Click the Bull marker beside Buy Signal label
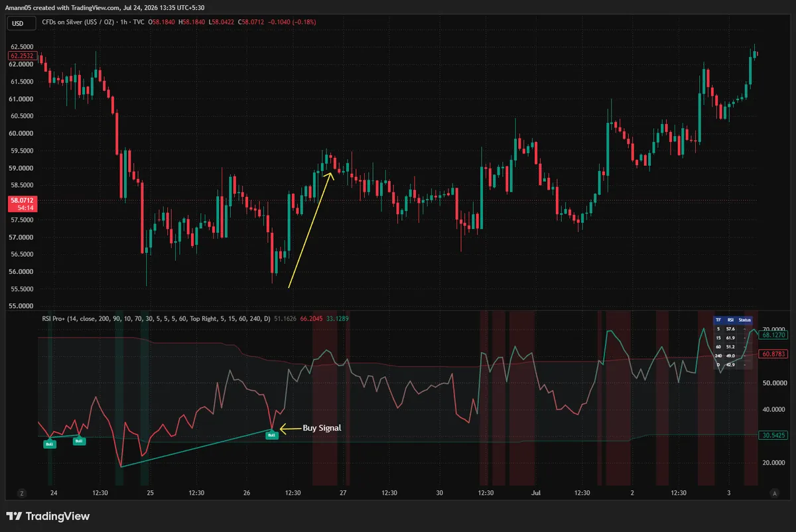Viewport: 796px width, 532px height. (x=272, y=436)
